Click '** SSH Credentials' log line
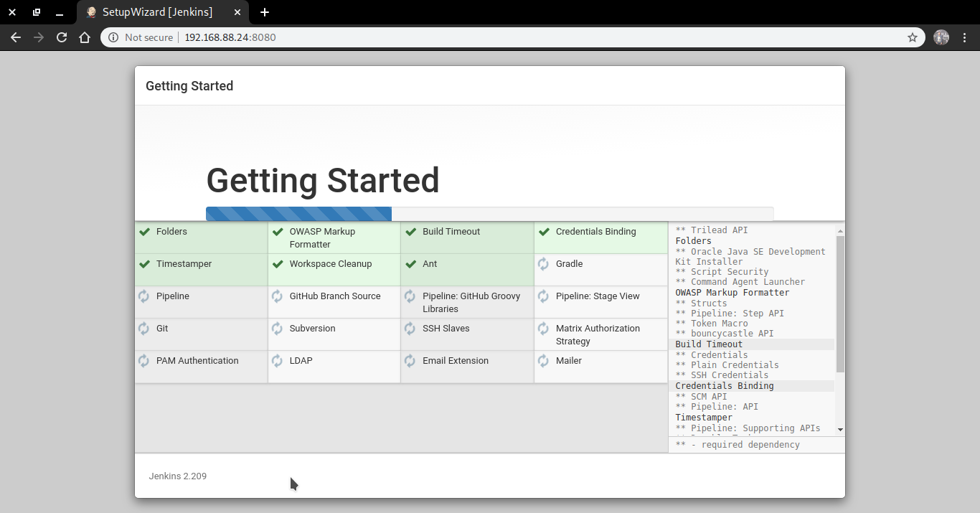The image size is (980, 513). [x=722, y=375]
